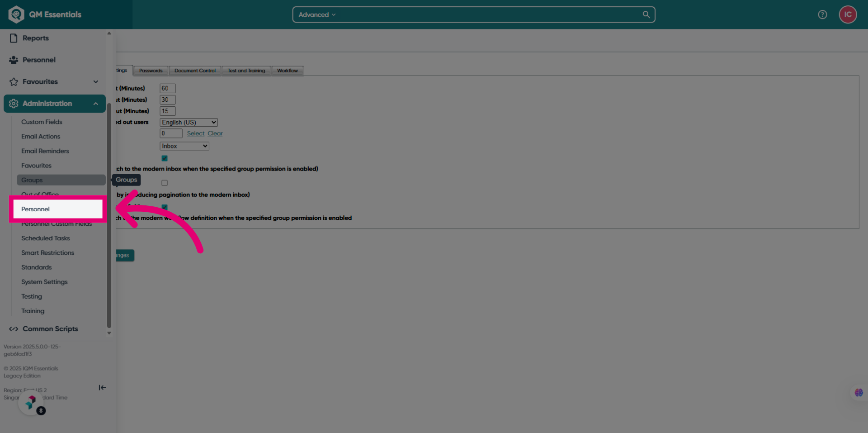This screenshot has height=433, width=868.
Task: Open the help question mark icon
Action: (822, 14)
